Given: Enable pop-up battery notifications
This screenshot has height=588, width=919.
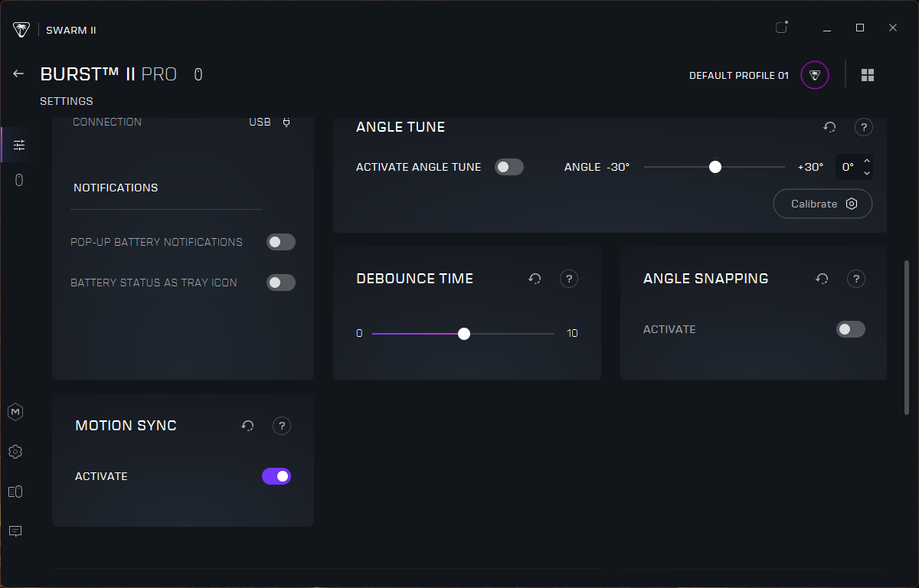Looking at the screenshot, I should pos(280,243).
